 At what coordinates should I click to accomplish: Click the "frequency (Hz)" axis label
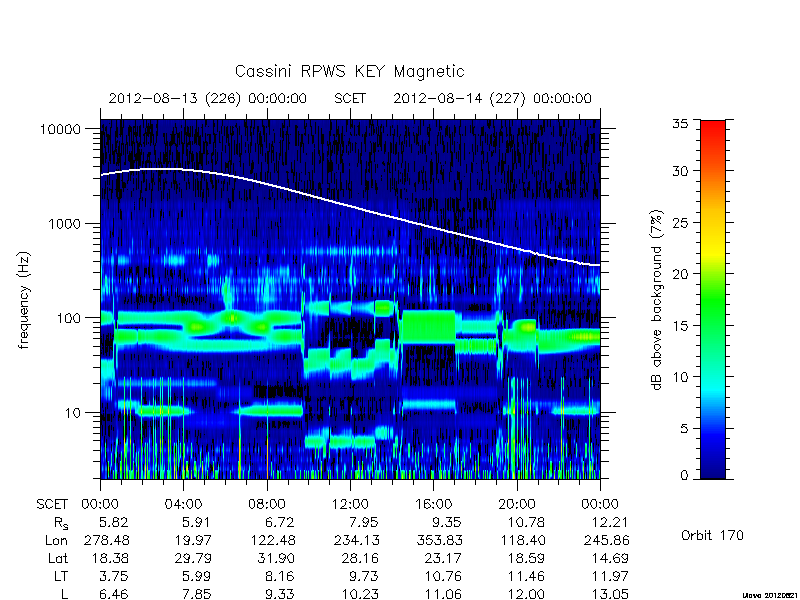[24, 301]
